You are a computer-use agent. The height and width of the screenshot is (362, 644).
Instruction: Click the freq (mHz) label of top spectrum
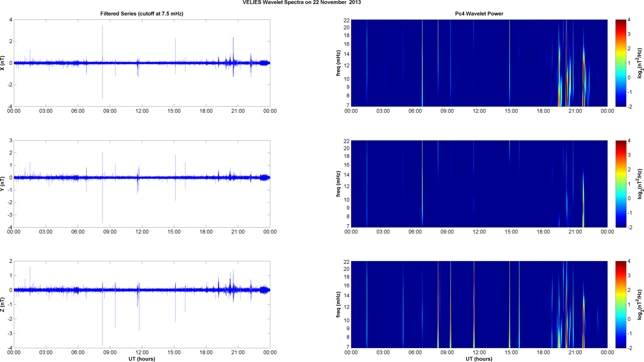click(338, 63)
